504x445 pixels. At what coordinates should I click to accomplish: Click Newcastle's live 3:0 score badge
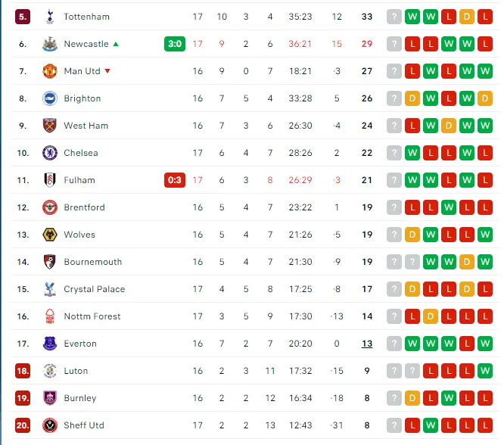coord(175,44)
